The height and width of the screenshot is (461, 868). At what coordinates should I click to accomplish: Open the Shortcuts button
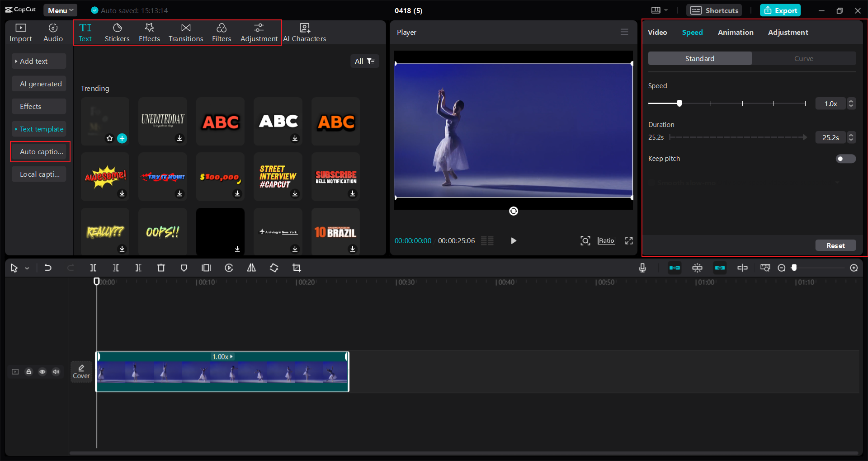(714, 10)
